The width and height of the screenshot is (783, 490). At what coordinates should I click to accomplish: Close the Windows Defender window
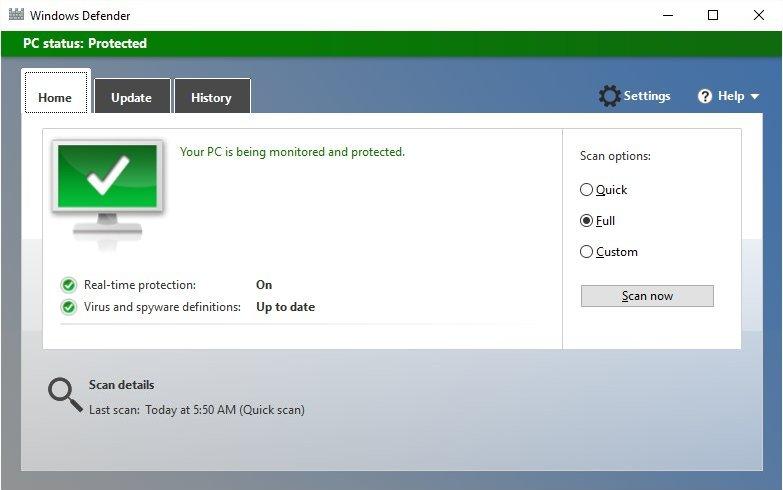click(x=759, y=15)
